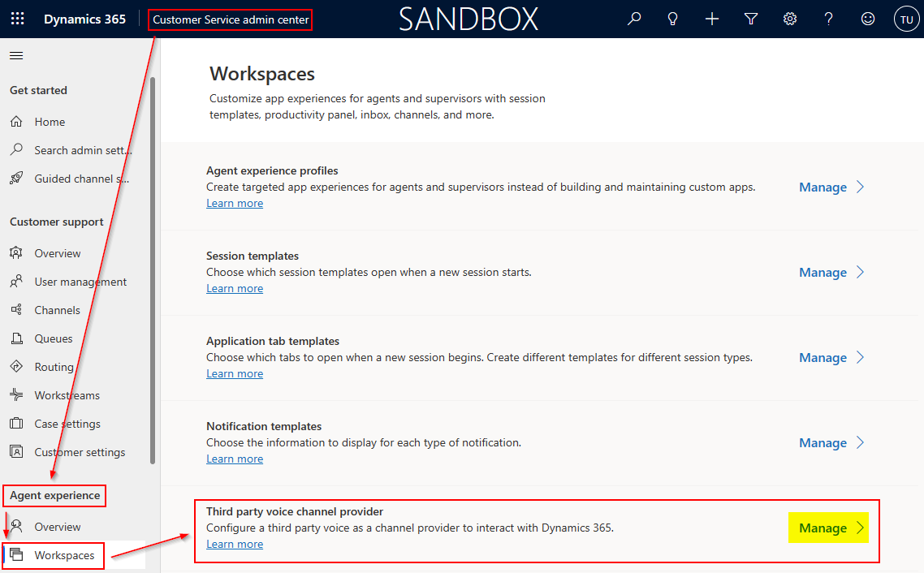
Task: Manage Session templates
Action: pos(823,273)
